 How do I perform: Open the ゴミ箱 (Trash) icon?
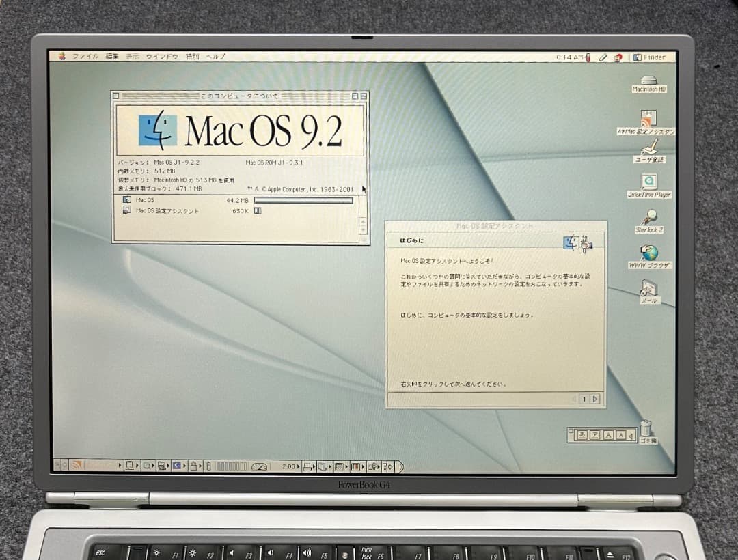point(647,430)
